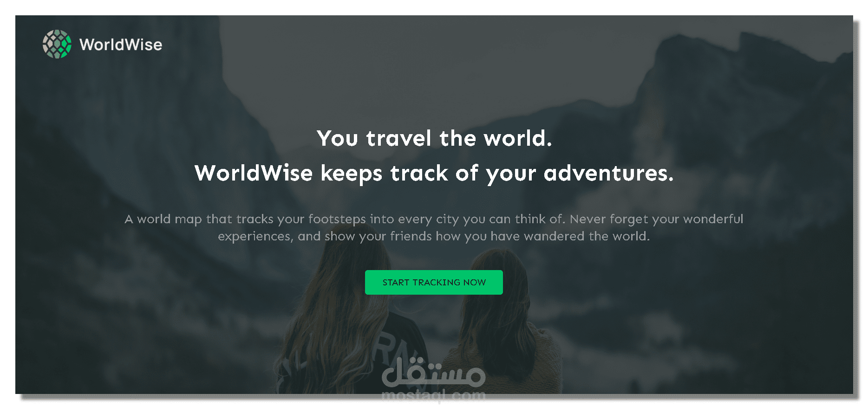The width and height of the screenshot is (868, 413).
Task: Click the word 'WorldWise' in the main heading
Action: pos(254,173)
